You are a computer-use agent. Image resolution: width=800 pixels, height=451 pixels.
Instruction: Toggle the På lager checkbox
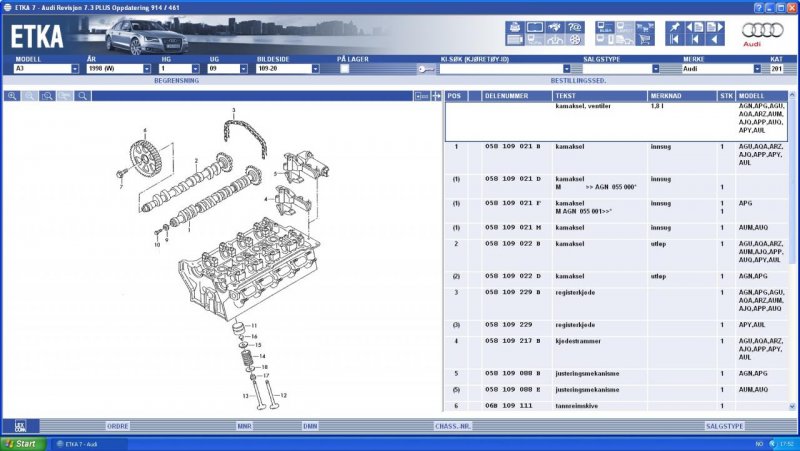click(345, 69)
